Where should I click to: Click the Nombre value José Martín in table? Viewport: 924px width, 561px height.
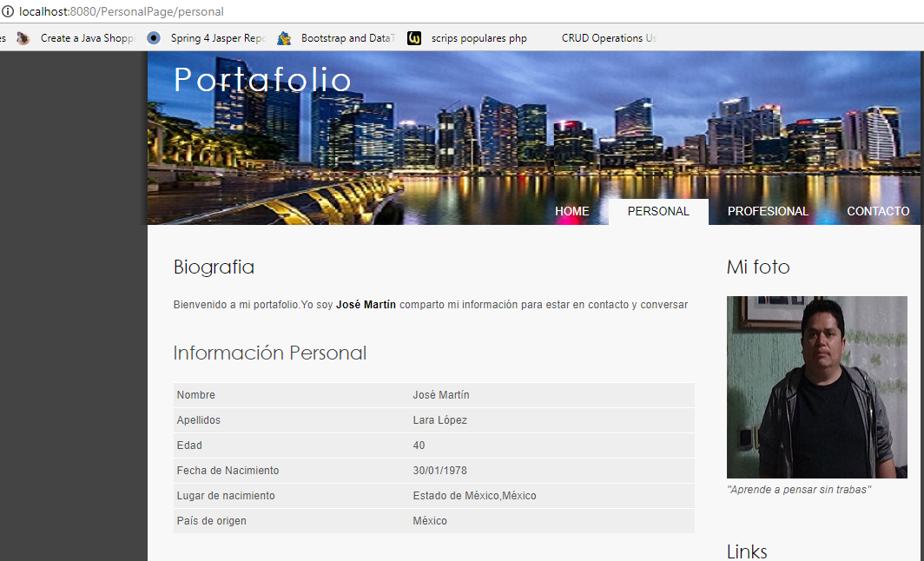tap(441, 395)
